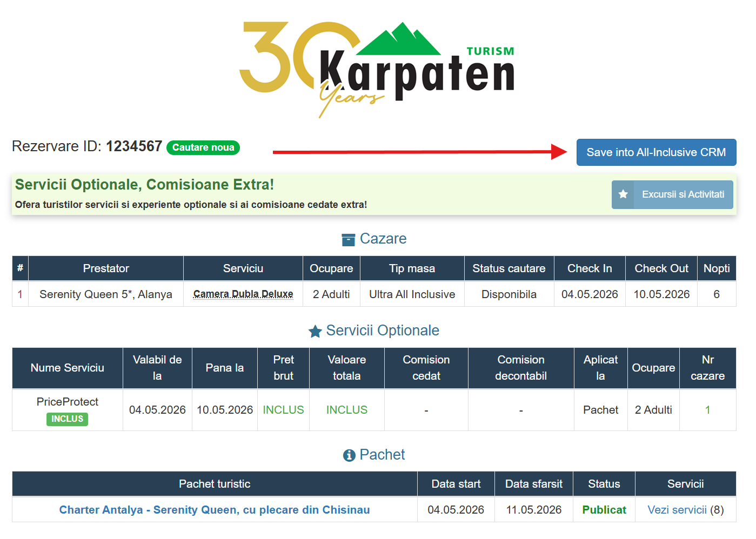This screenshot has height=539, width=756.
Task: Click the Cautare noua badge
Action: tap(203, 147)
